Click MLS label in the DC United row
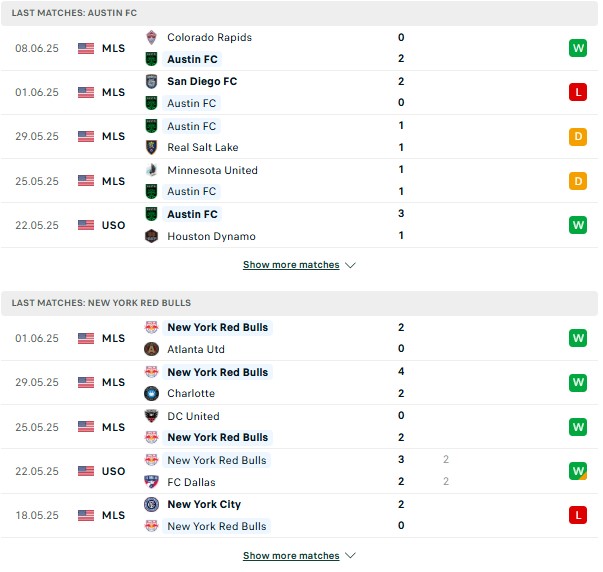This screenshot has width=603, height=572. click(x=113, y=427)
